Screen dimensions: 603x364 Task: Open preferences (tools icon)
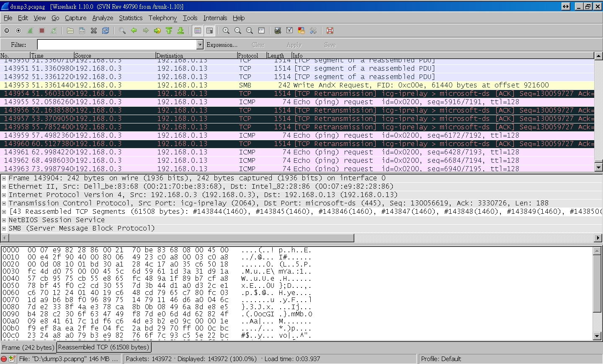[x=313, y=31]
